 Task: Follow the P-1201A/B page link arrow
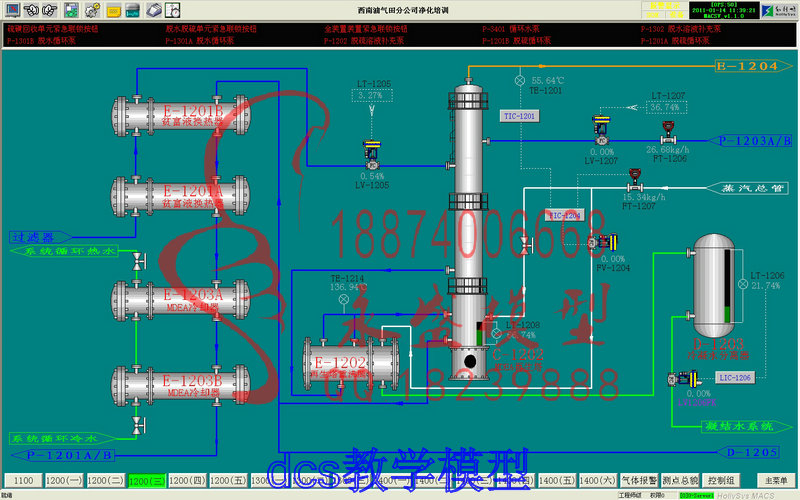[64, 455]
